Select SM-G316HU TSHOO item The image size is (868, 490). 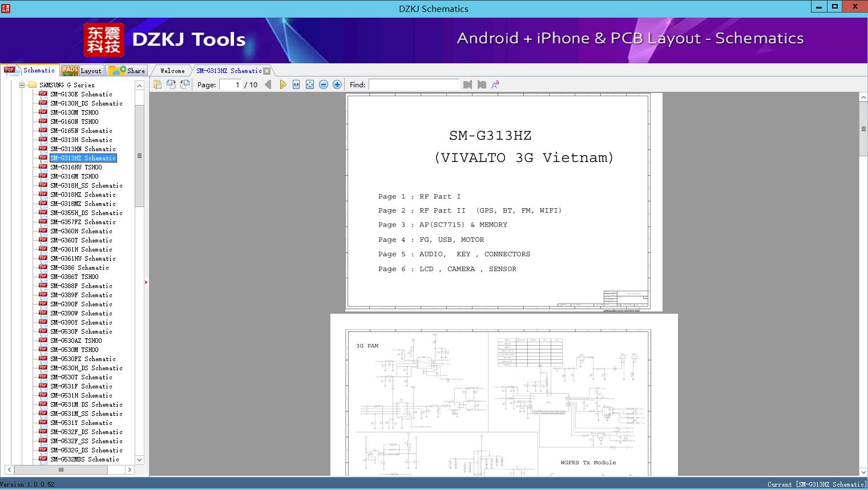(76, 167)
